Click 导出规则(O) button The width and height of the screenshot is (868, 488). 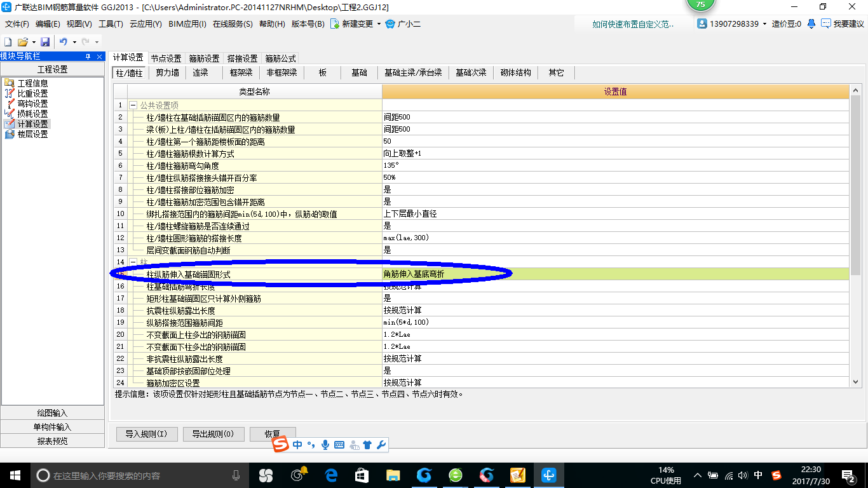point(213,434)
